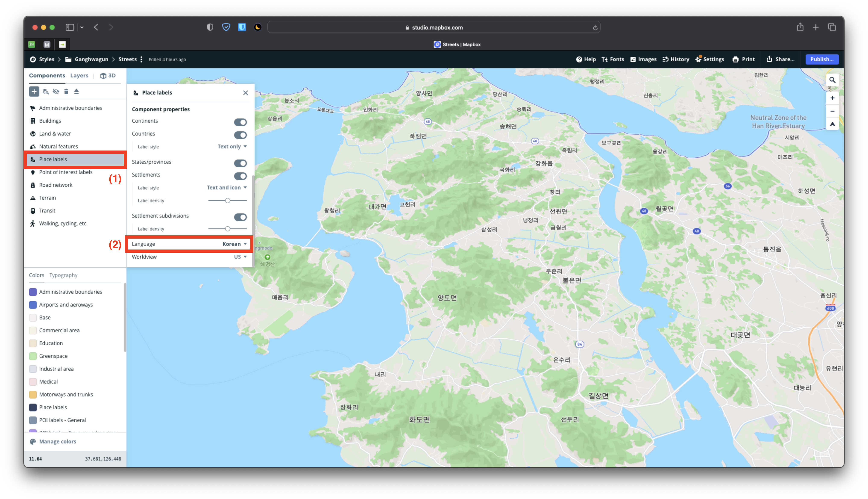Open the Typography tab
Screen dimensions: 868x499
[x=63, y=275]
